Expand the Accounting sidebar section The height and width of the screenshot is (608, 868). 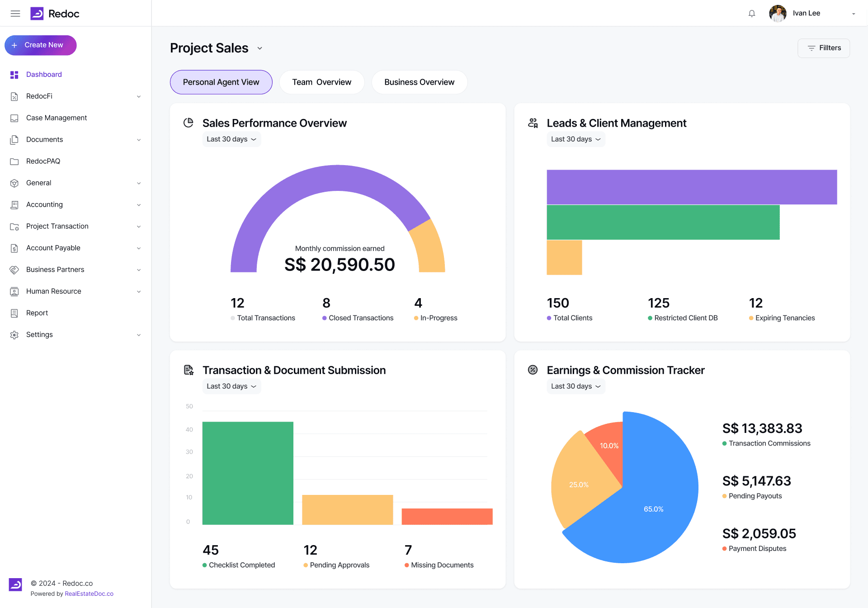[75, 204]
